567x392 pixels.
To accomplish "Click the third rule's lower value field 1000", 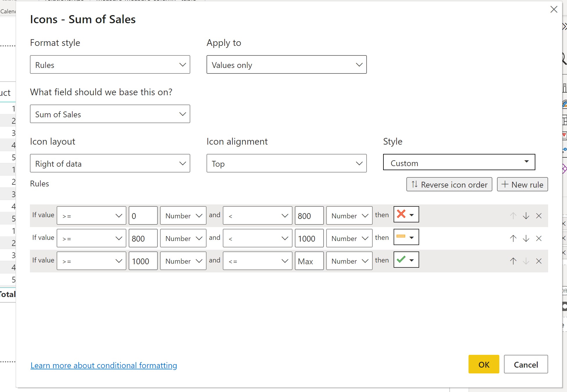I will click(143, 261).
